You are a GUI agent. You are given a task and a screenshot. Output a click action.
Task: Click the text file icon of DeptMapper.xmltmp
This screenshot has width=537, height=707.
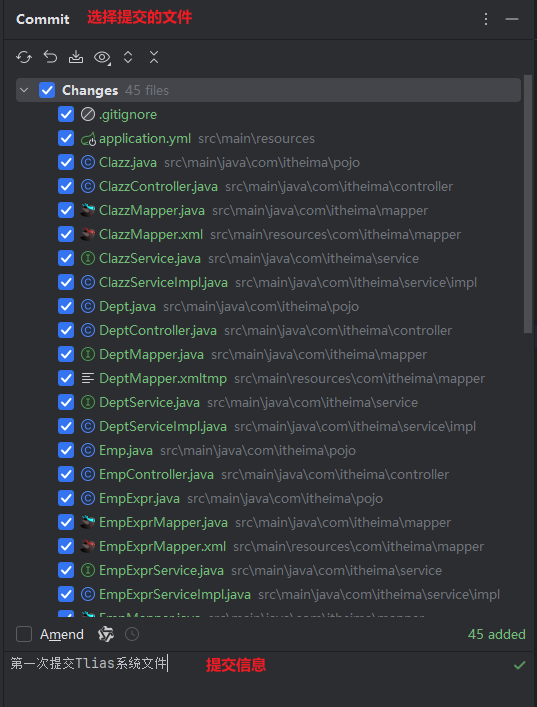(87, 378)
